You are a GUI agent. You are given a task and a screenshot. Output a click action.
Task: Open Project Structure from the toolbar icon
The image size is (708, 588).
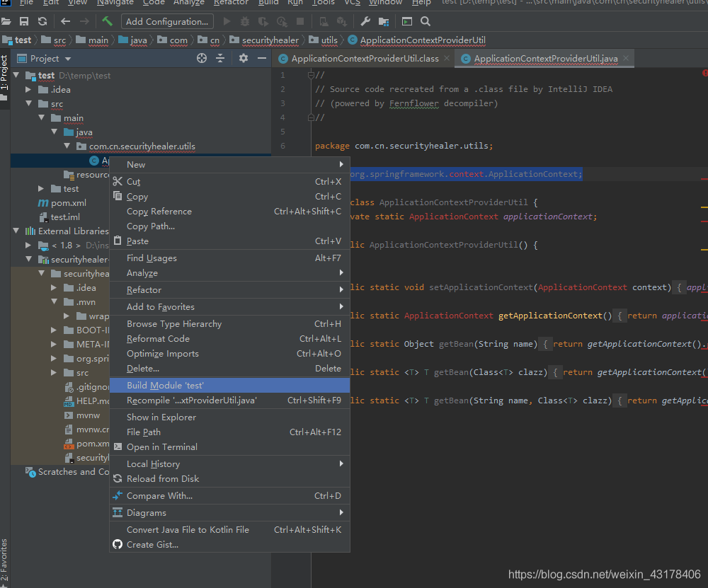[383, 21]
